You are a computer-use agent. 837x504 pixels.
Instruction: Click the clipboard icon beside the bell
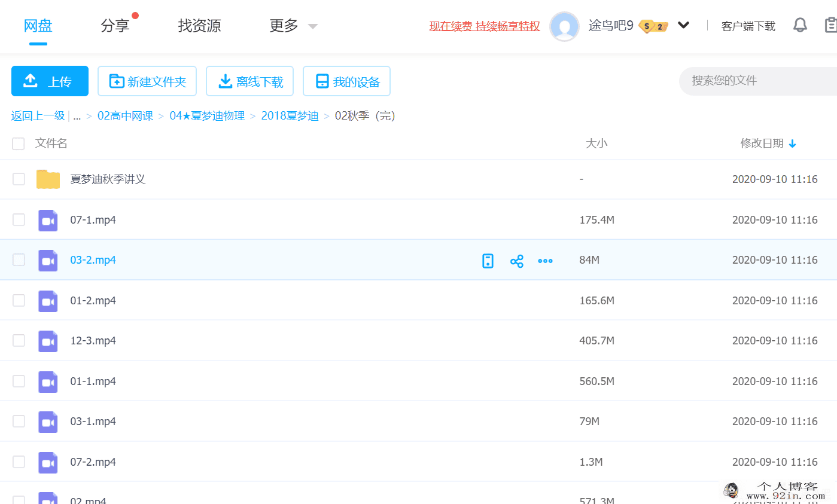(830, 25)
